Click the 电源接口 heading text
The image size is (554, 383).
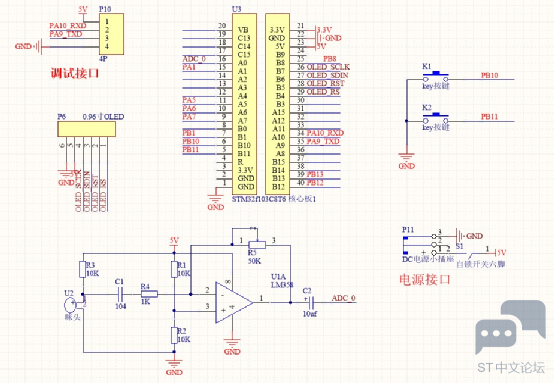[x=425, y=280]
